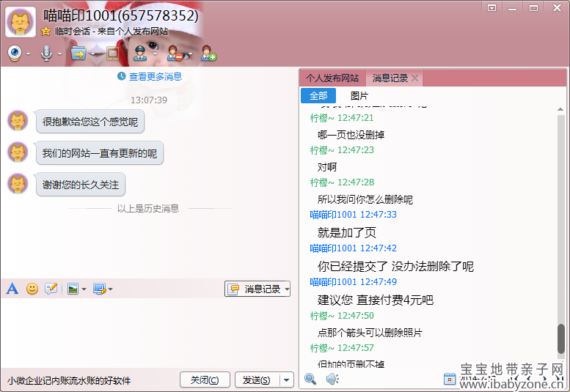Open the emoji smiley picker
This screenshot has width=570, height=392.
(x=32, y=289)
